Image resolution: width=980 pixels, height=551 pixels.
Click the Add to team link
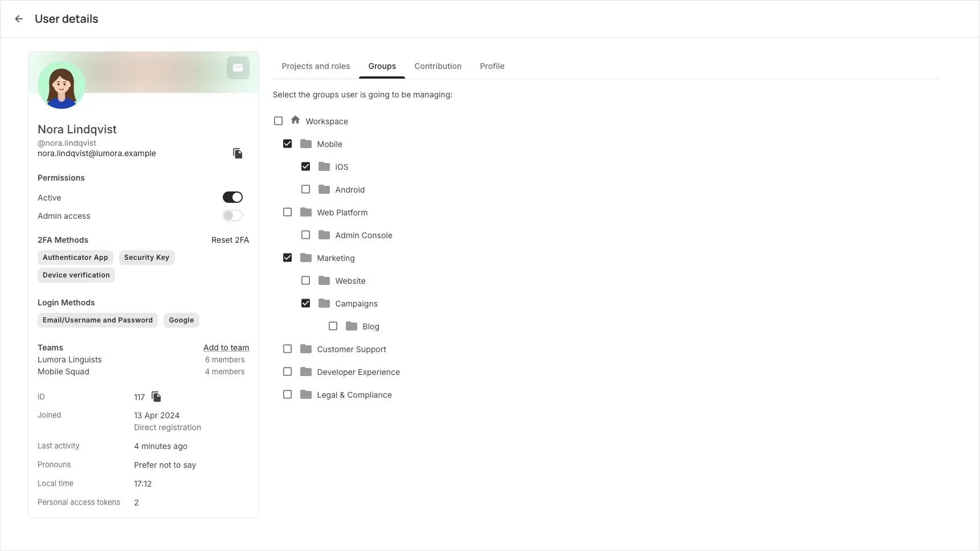pos(226,348)
